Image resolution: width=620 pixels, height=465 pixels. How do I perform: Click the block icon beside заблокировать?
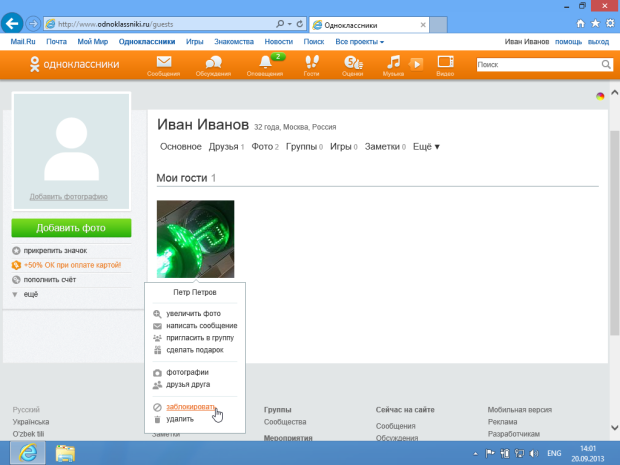[157, 407]
